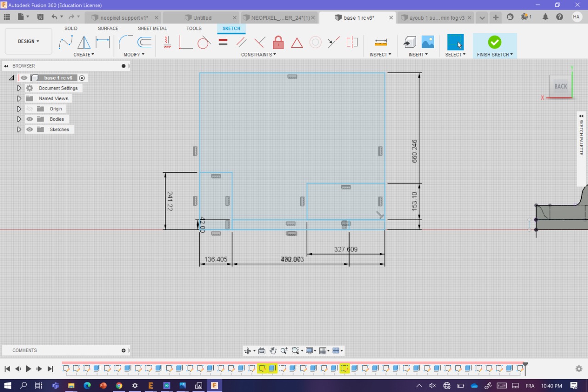Screen dimensions: 588x392
Task: Activate the Sketch Dimension tool
Action: click(x=102, y=42)
